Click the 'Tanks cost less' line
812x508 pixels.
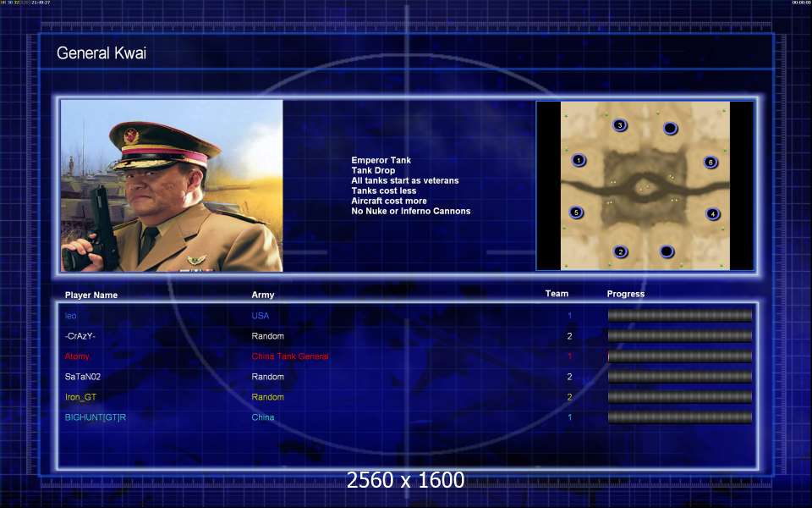[x=384, y=190]
